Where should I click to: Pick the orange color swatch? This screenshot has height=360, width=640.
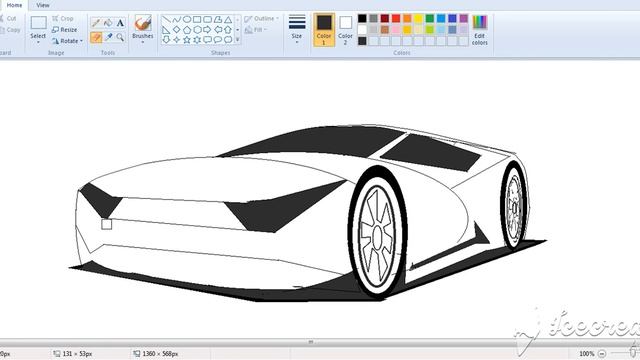[407, 18]
